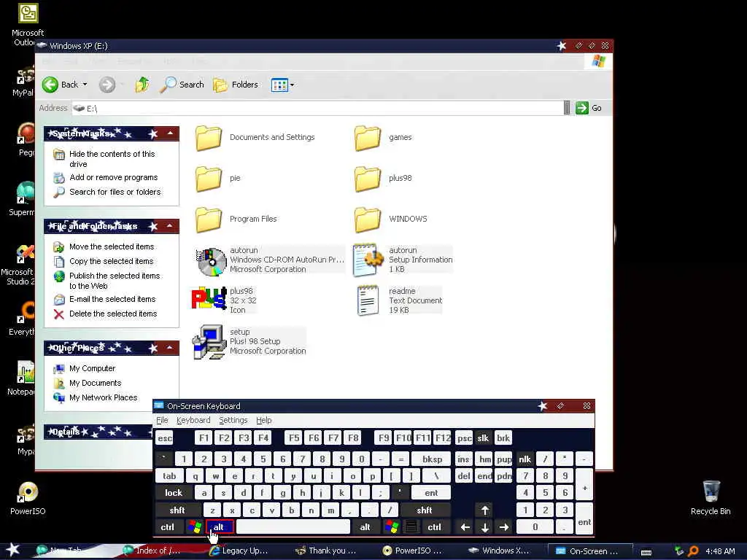747x560 pixels.
Task: Click the tab key on keyboard
Action: 169,475
